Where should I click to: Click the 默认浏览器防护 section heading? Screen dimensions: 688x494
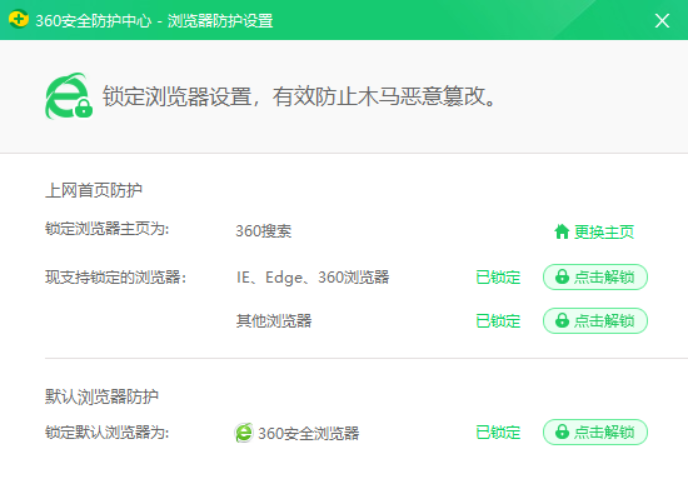click(102, 397)
